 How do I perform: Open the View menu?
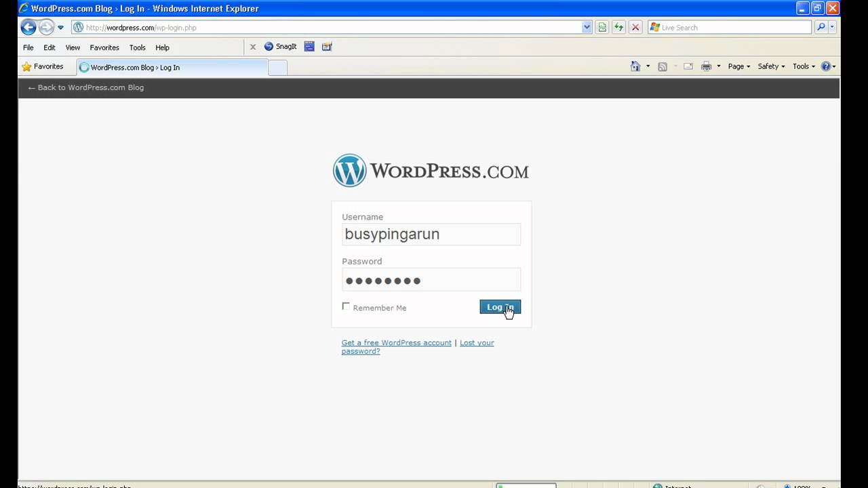point(73,47)
